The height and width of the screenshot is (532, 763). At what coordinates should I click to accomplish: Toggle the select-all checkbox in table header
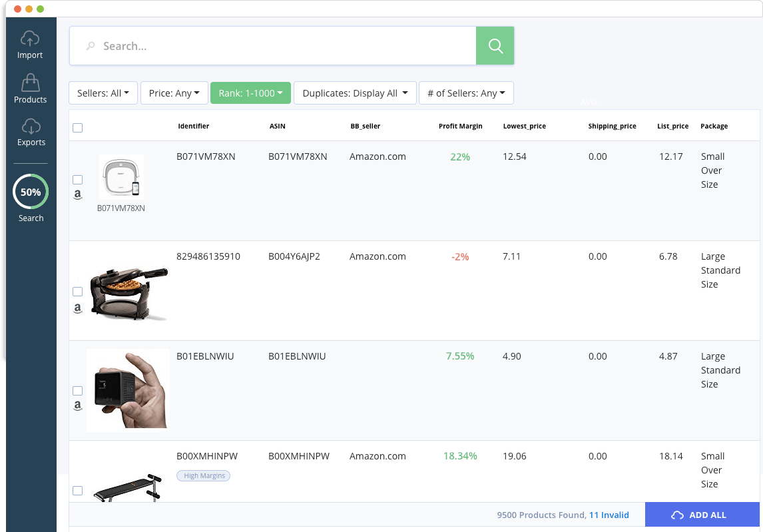pyautogui.click(x=78, y=128)
